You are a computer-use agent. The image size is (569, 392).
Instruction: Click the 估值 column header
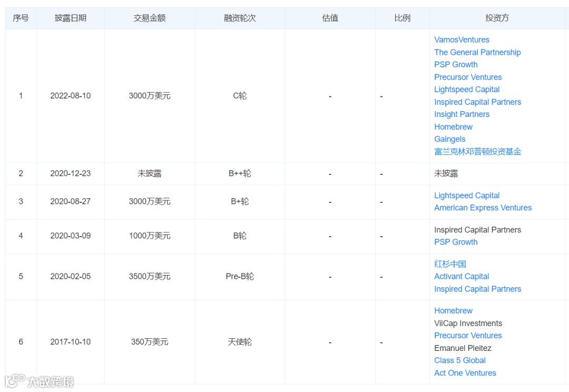pos(330,18)
